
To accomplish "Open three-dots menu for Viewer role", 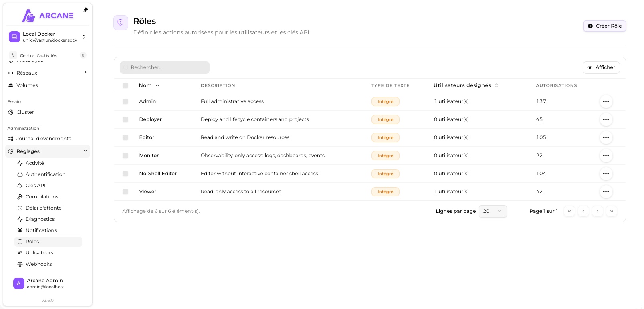I will pyautogui.click(x=606, y=192).
